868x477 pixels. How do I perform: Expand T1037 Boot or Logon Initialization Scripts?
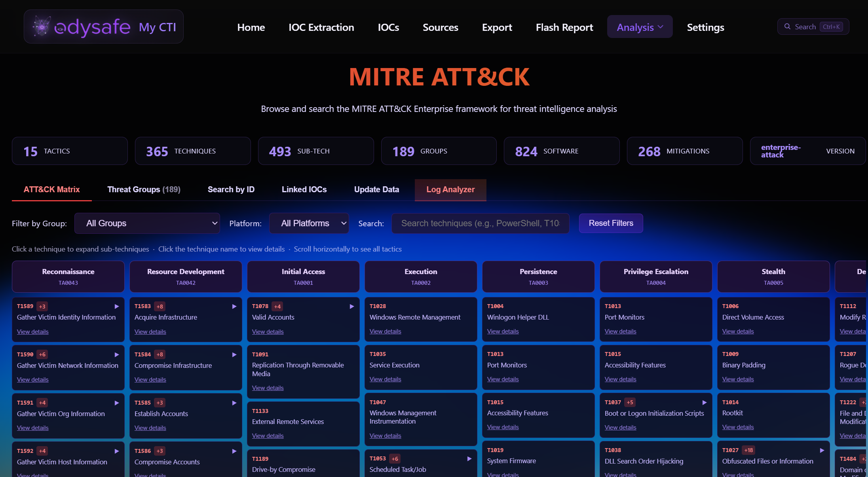coord(705,402)
